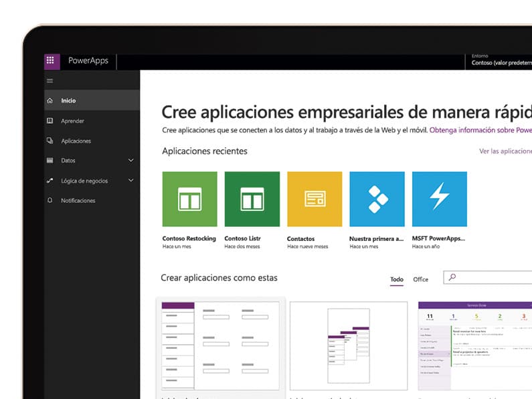Click Contoso Restocking app name
The width and height of the screenshot is (532, 399).
189,238
